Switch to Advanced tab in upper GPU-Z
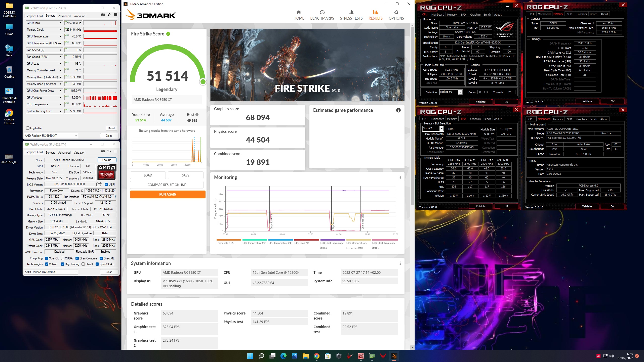Viewport: 644px width, 362px height. click(64, 16)
